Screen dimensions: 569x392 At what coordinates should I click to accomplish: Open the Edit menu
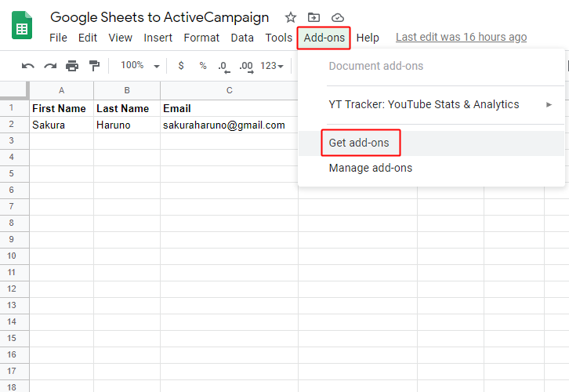point(88,38)
